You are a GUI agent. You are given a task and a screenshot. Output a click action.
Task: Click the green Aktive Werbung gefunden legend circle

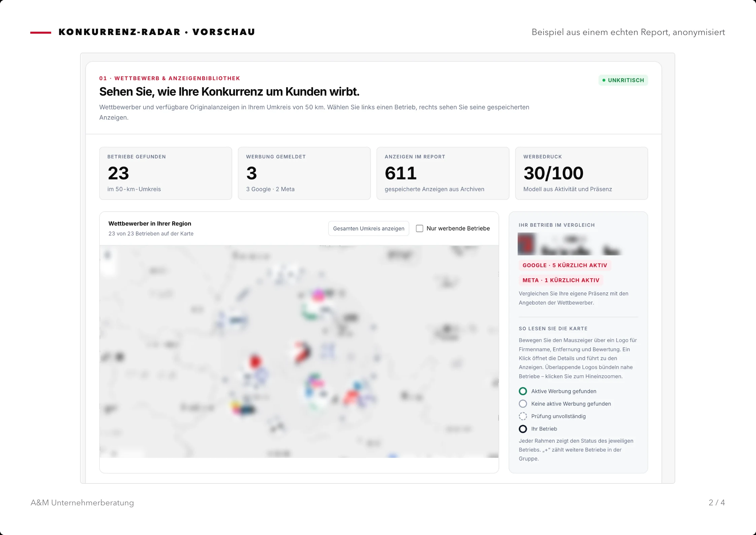pos(523,391)
